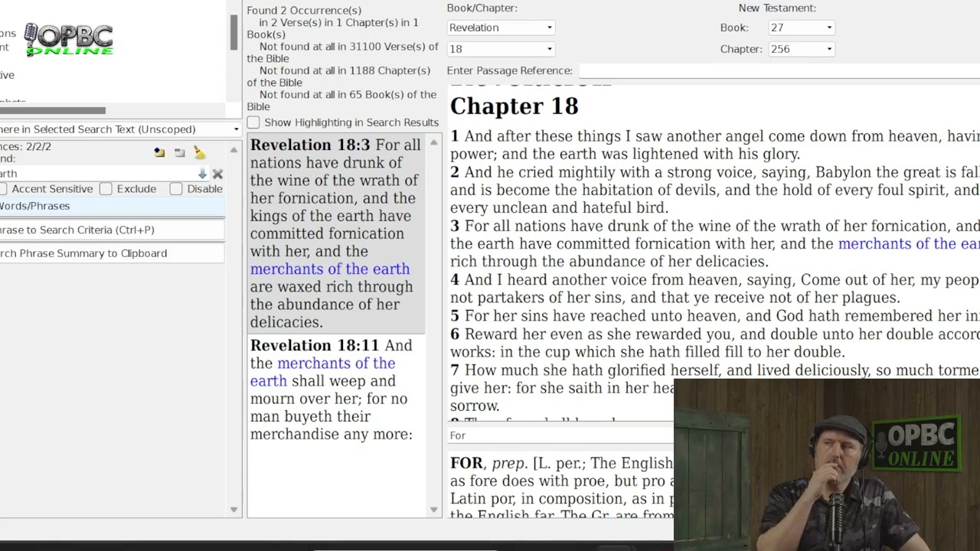
Task: Select the Revelation 18:11 search result
Action: tap(336, 390)
